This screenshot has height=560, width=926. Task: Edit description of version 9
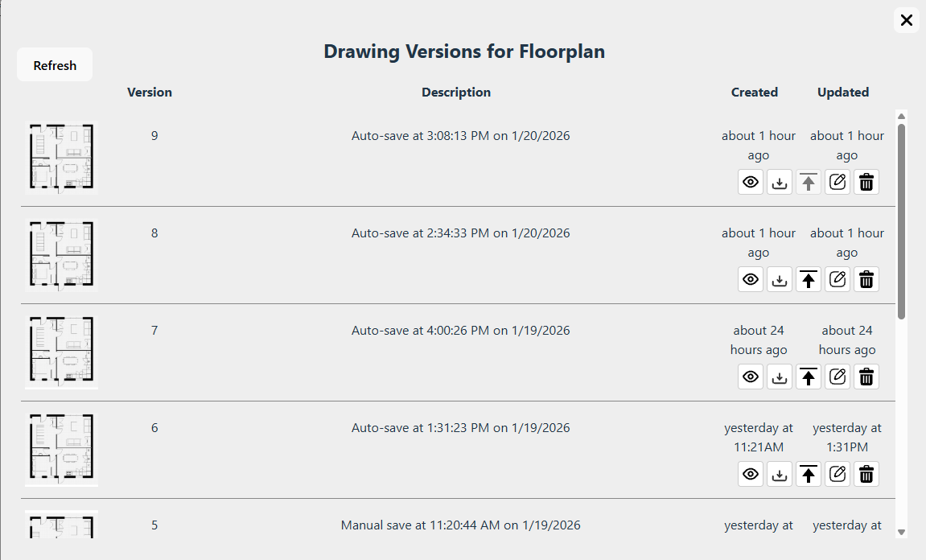click(838, 183)
